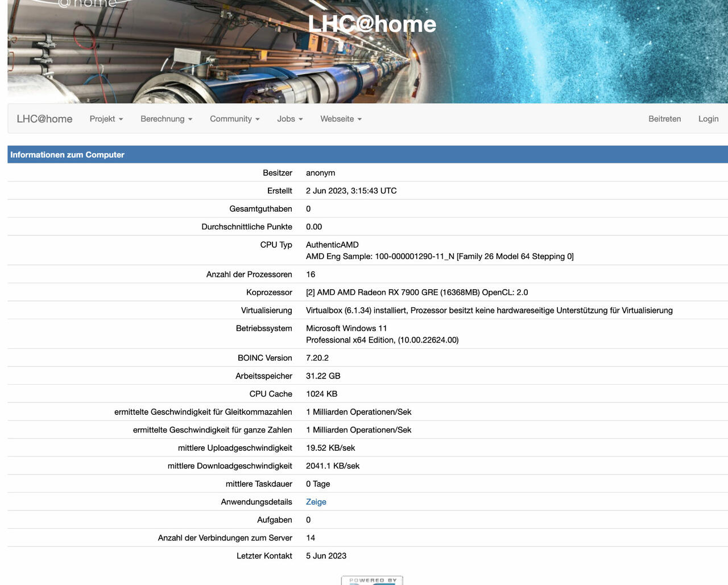
Task: Click the Login link
Action: coord(708,119)
